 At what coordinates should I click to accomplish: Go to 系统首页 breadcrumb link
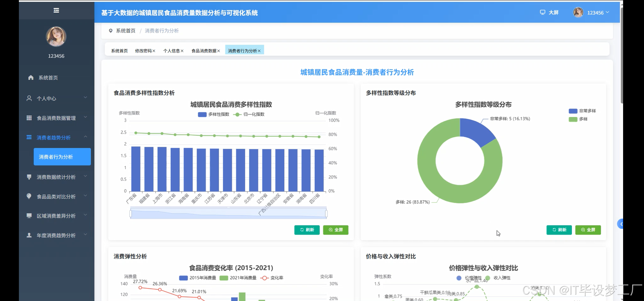pyautogui.click(x=126, y=31)
